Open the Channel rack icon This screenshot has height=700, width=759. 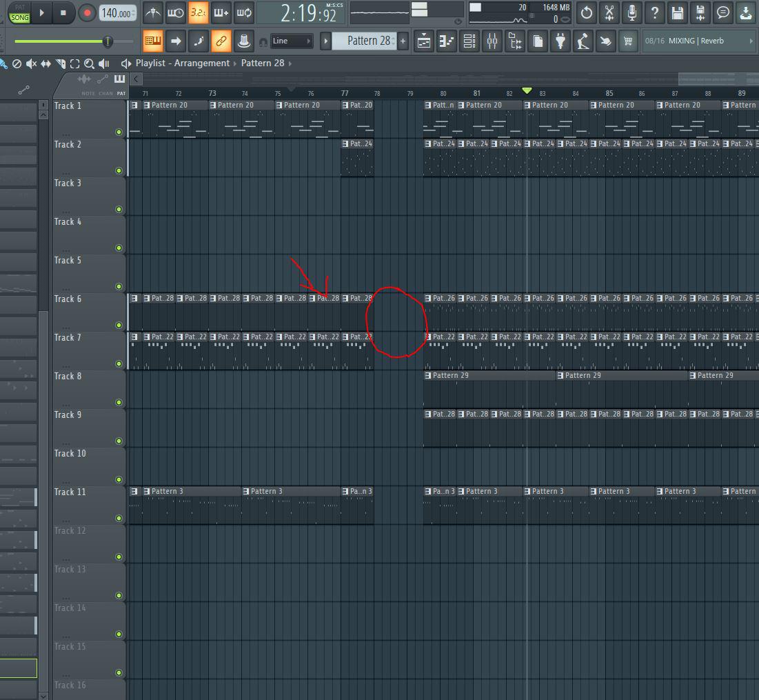[x=469, y=41]
